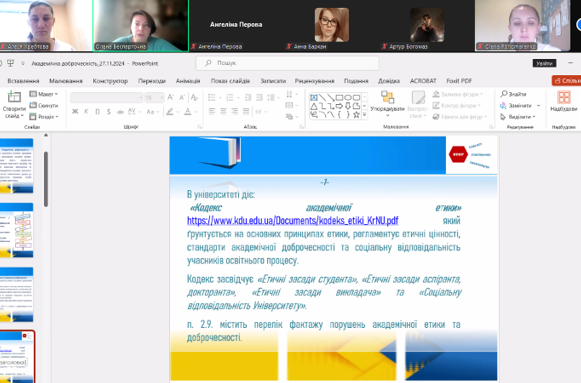The width and height of the screenshot is (581, 383).
Task: Click the Скинути reset slide button
Action: [x=44, y=106]
